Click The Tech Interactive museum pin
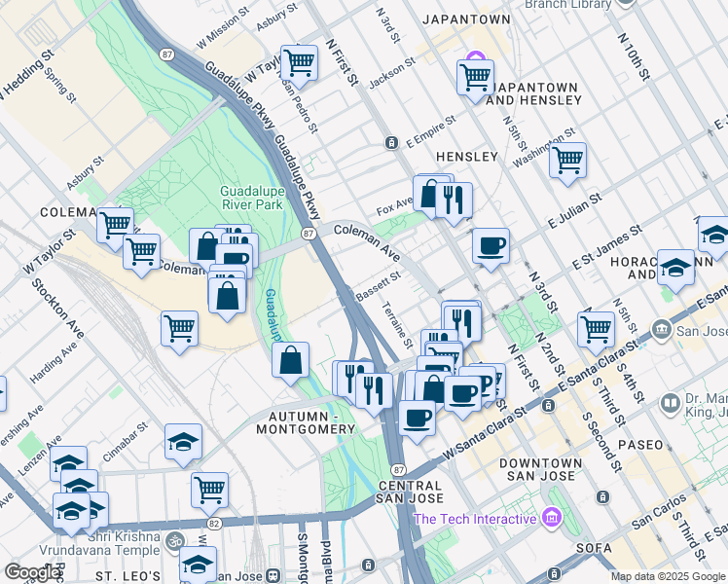The image size is (728, 584). [554, 517]
